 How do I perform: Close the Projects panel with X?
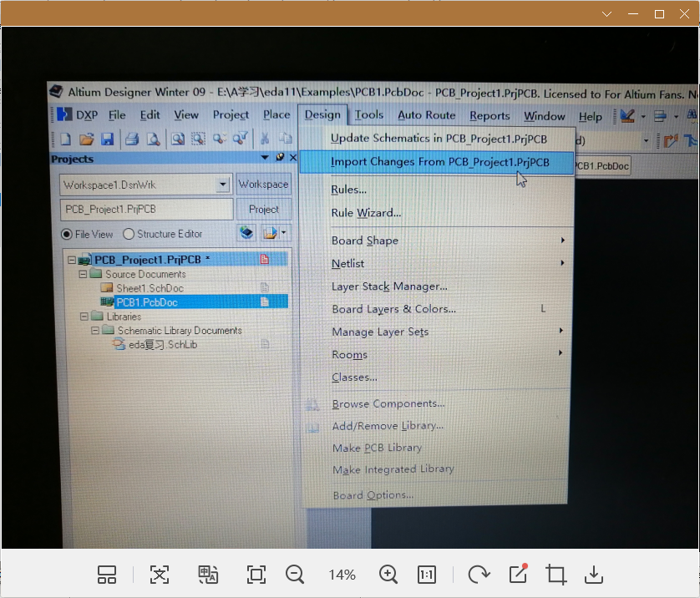coord(293,157)
